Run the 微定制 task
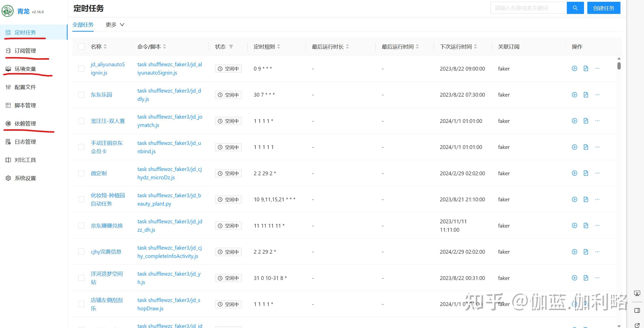 [574, 173]
